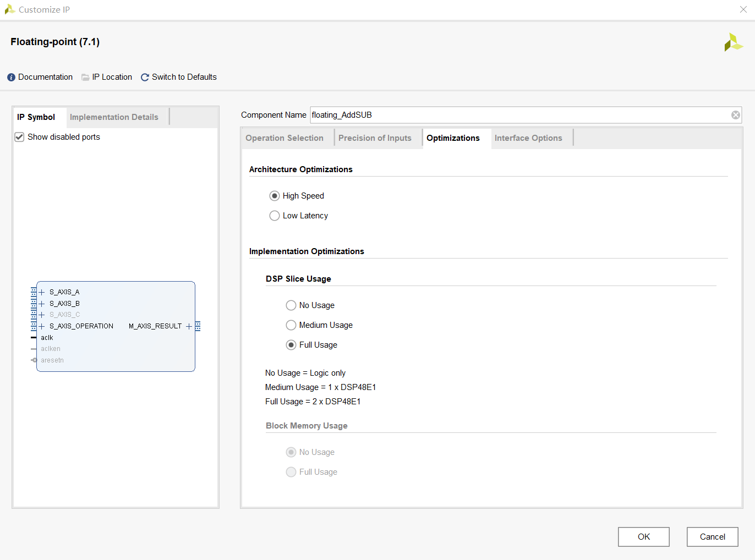Toggle Show disabled ports checkbox

click(20, 137)
